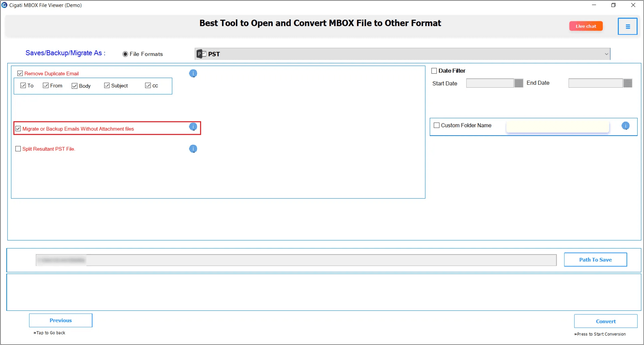Uncheck Remove Duplicate Email checkbox

click(x=20, y=73)
